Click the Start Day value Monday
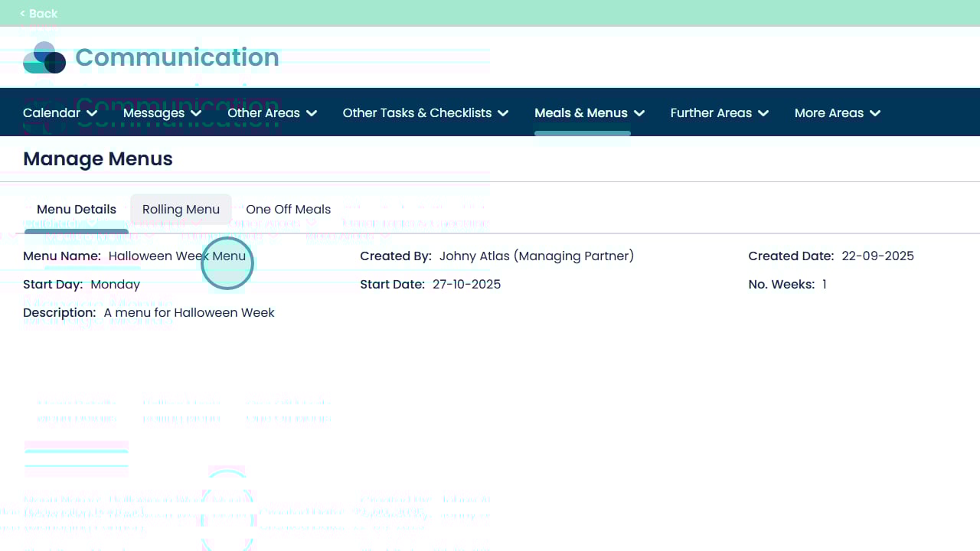This screenshot has width=980, height=551. coord(115,285)
